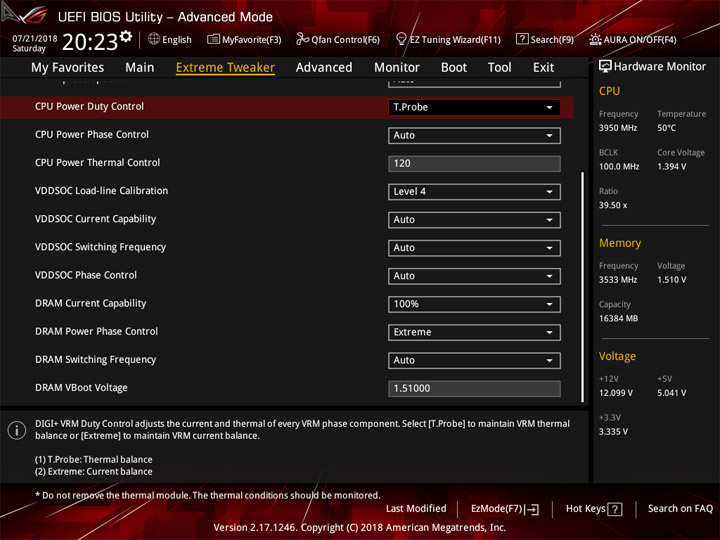Click the 07/21/2018 date text
Image resolution: width=720 pixels, height=540 pixels.
coord(35,39)
